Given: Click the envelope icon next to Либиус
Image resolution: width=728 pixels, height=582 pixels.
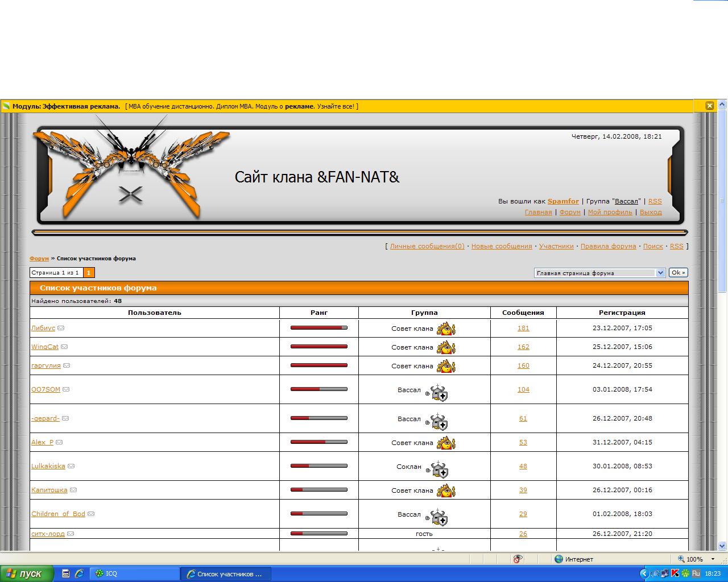Looking at the screenshot, I should tap(61, 328).
